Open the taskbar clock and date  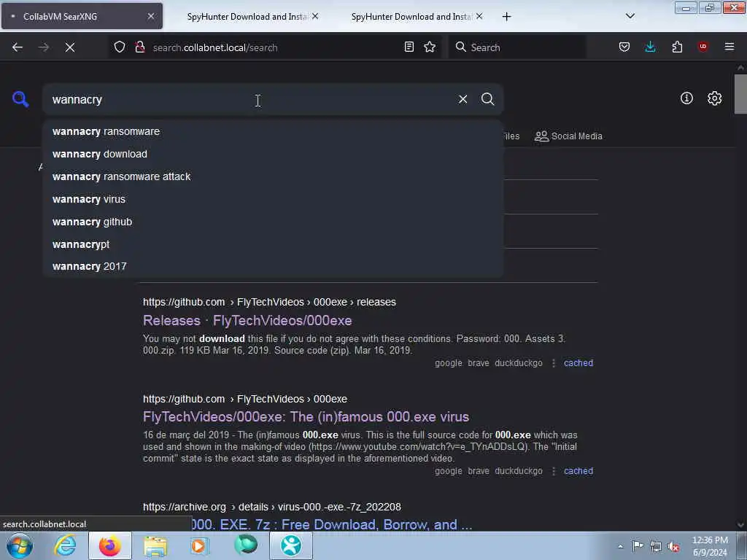(710, 546)
